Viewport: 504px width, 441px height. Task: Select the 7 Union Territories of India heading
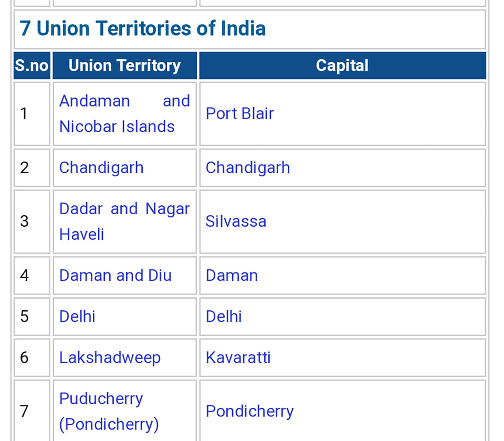tap(143, 28)
